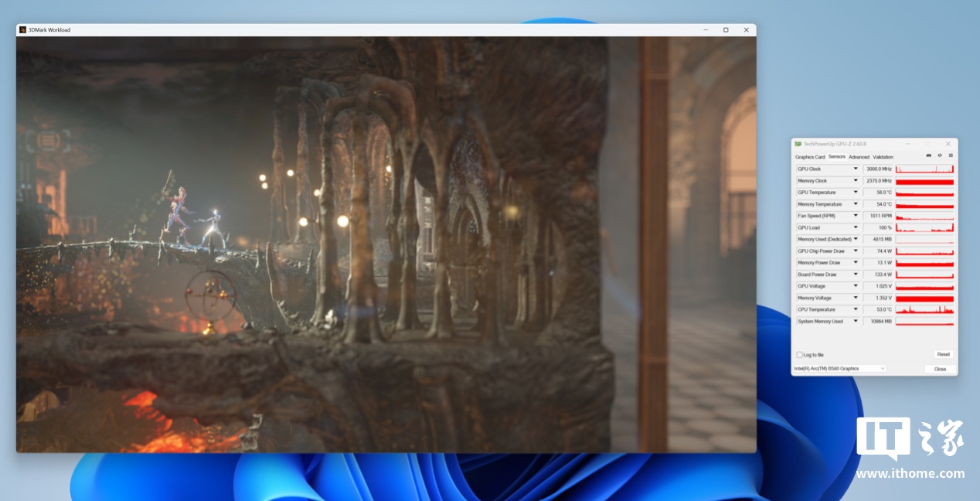Image resolution: width=980 pixels, height=501 pixels.
Task: Open the GPU Temperature sensor dropdown arrow
Action: click(856, 193)
